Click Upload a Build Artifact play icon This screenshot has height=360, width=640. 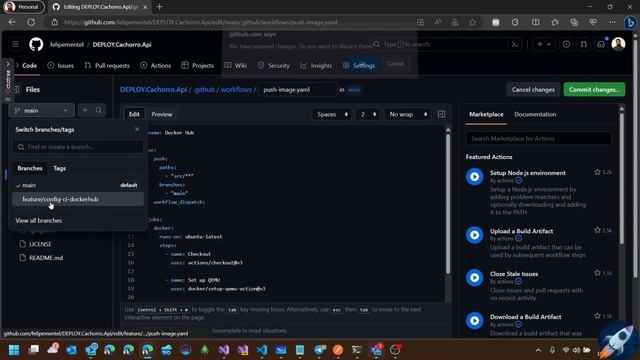(x=474, y=235)
